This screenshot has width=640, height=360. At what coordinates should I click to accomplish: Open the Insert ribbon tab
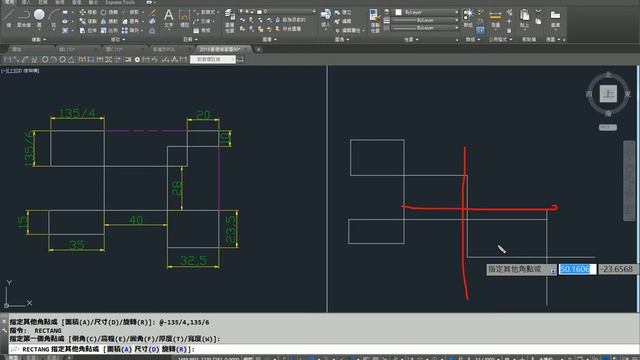(x=26, y=2)
